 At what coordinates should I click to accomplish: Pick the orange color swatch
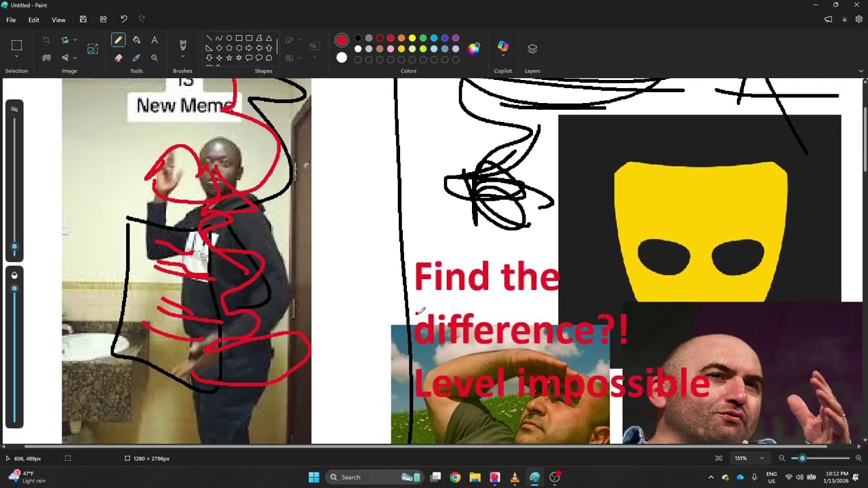pyautogui.click(x=401, y=38)
